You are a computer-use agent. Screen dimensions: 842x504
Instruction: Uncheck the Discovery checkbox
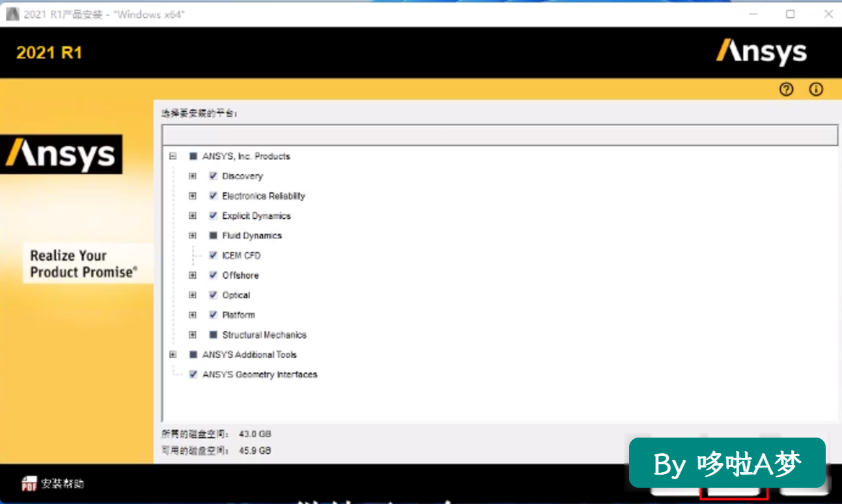[x=213, y=176]
